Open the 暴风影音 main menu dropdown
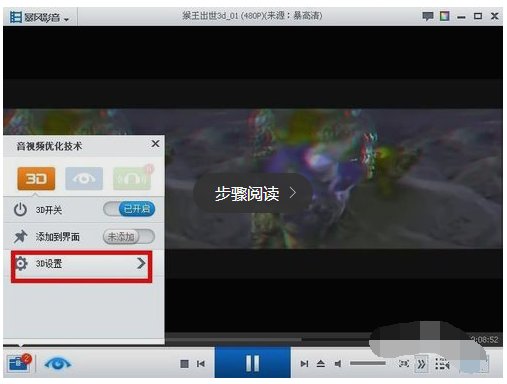 pos(40,17)
